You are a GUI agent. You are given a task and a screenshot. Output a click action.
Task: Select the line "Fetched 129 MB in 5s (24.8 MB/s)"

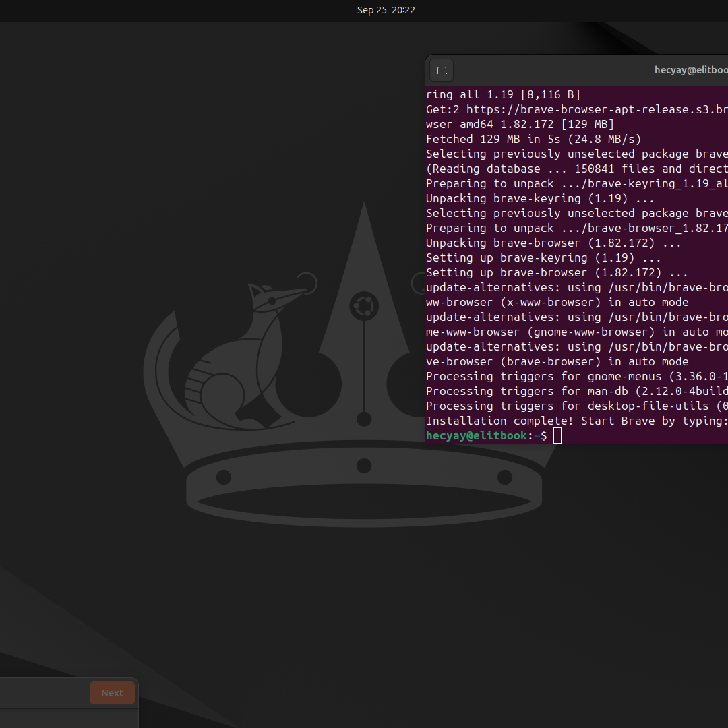coord(533,139)
